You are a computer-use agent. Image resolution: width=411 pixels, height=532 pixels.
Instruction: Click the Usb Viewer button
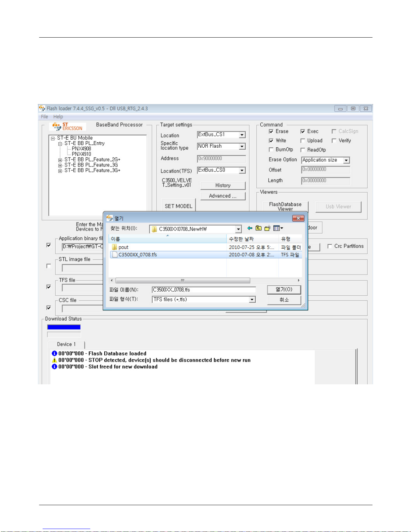[338, 207]
